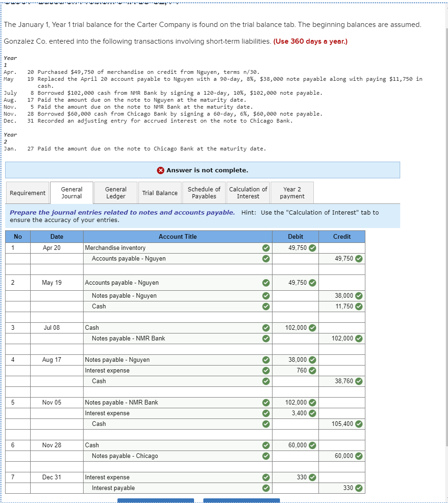Switch to the General Ledger tab
The image size is (448, 503).
point(115,192)
